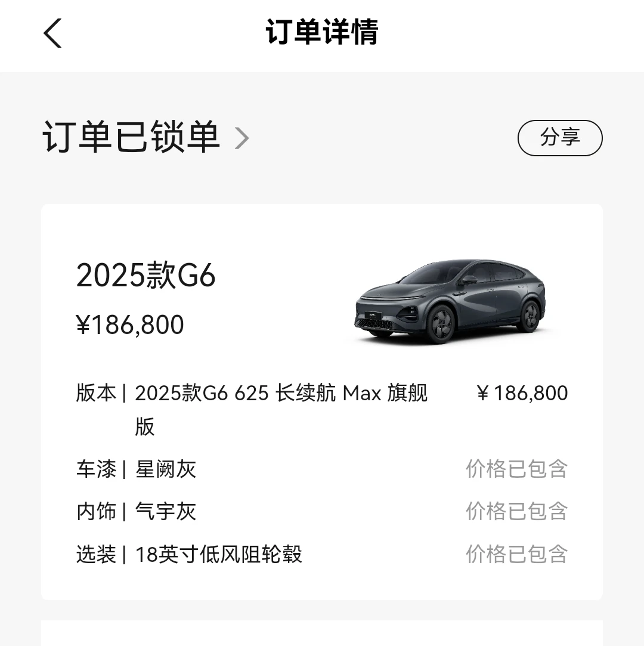The width and height of the screenshot is (644, 646).
Task: Tap the 选装 options row label
Action: pyautogui.click(x=95, y=555)
